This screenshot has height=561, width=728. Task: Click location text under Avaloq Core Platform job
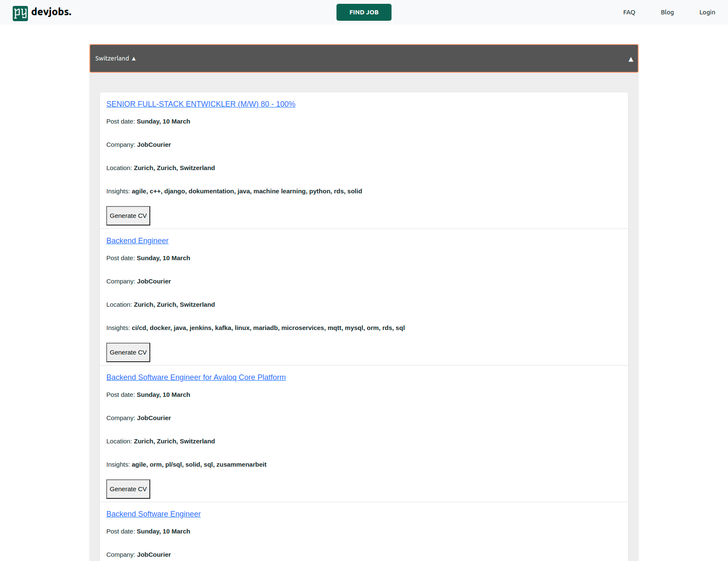[x=174, y=441]
